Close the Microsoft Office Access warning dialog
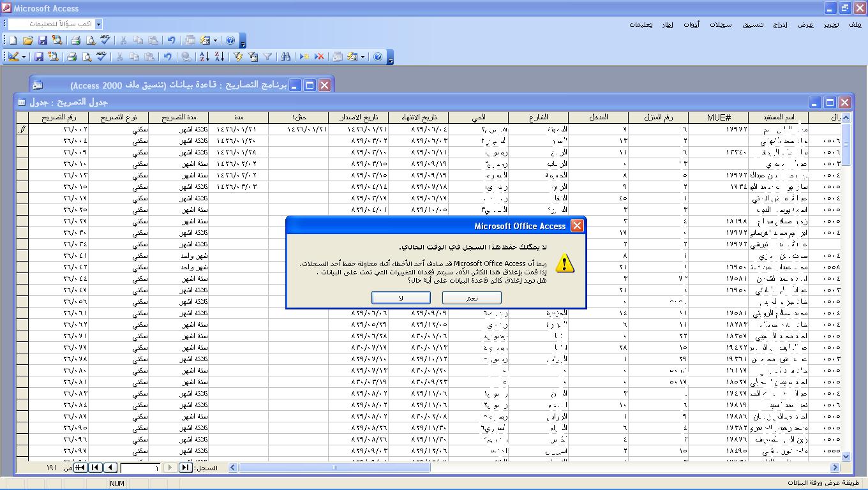Viewport: 868px width, 490px height. (577, 226)
